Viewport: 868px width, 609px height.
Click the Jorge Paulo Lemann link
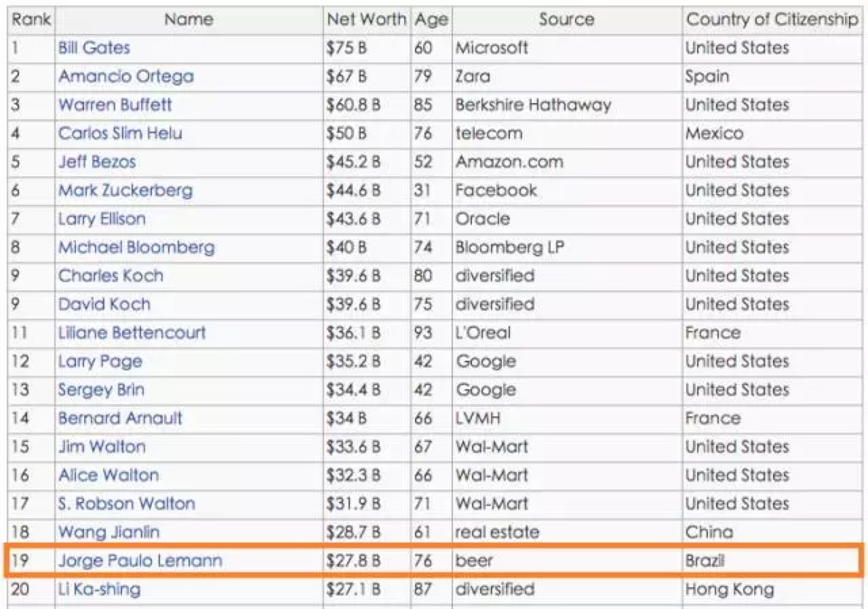tap(140, 561)
